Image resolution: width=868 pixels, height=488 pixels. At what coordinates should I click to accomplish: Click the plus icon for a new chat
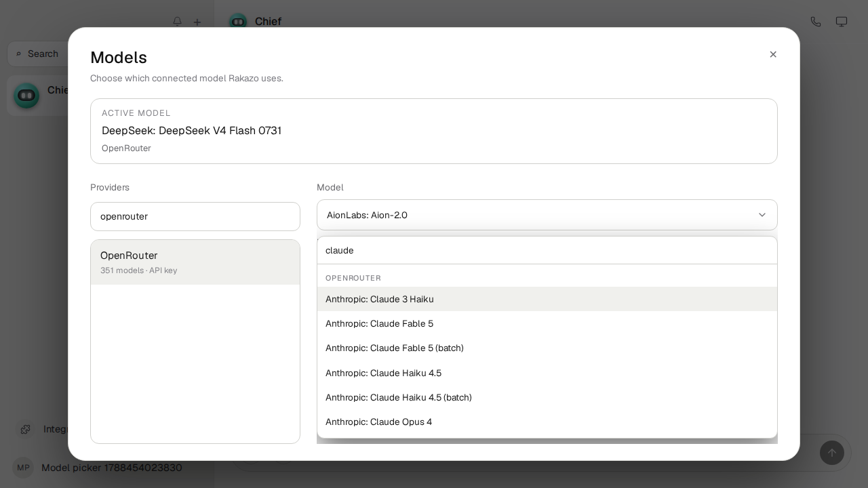pyautogui.click(x=197, y=22)
